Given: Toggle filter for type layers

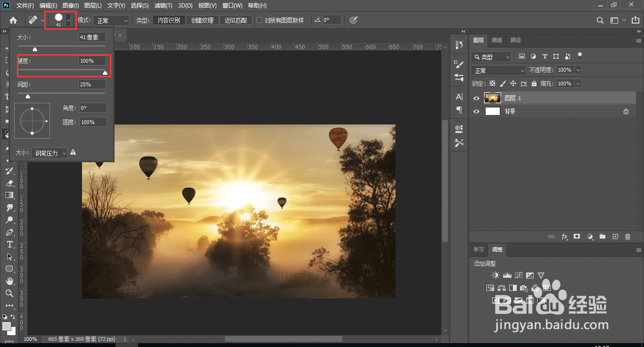Looking at the screenshot, I should click(545, 56).
